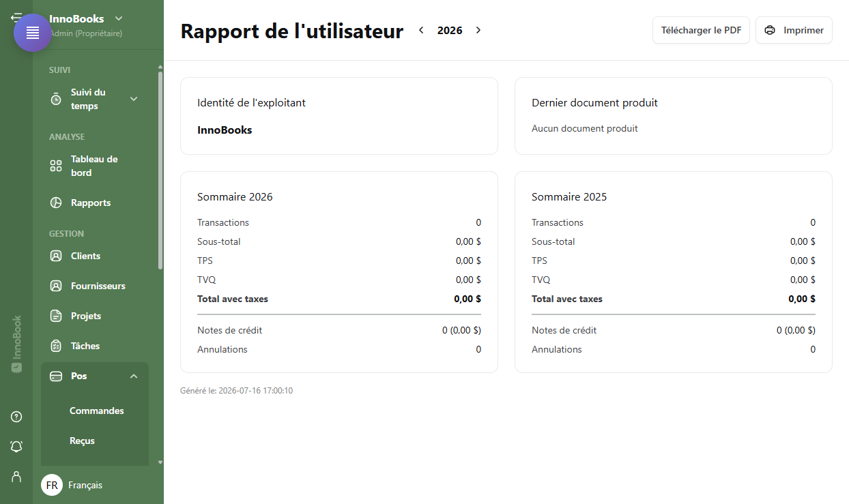Click the Sommaire 2025 heading

pyautogui.click(x=569, y=196)
